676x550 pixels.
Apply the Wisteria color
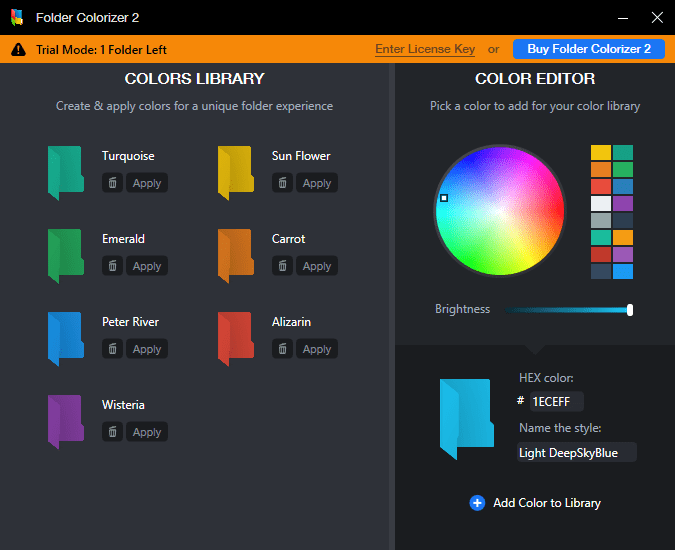point(147,432)
